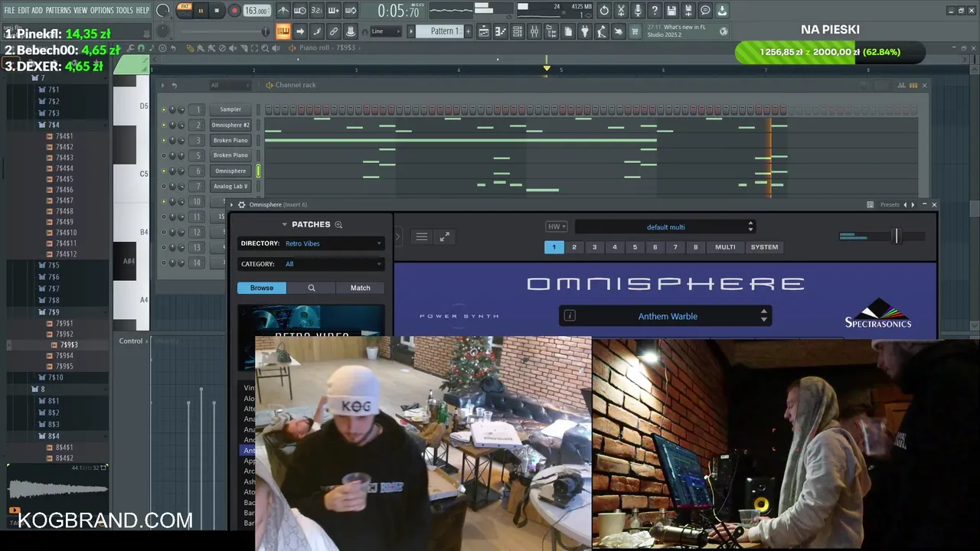Open the plugin picker plug icon
980x551 pixels.
[x=585, y=31]
